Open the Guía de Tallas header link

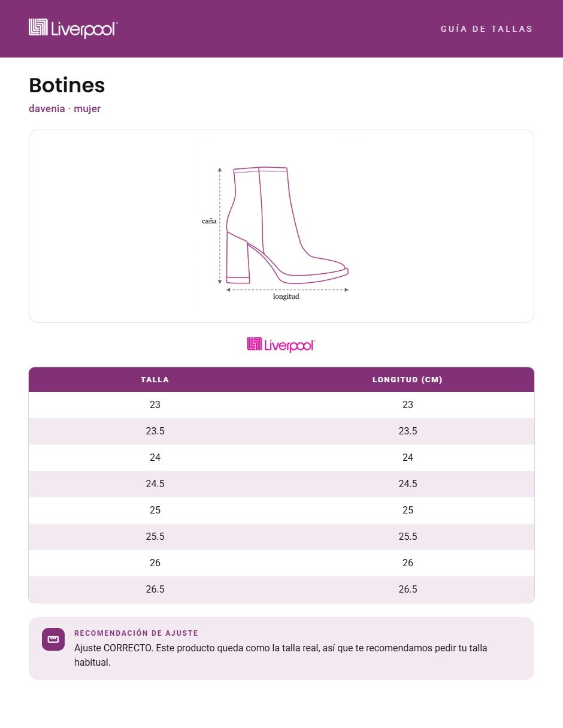[x=486, y=29]
